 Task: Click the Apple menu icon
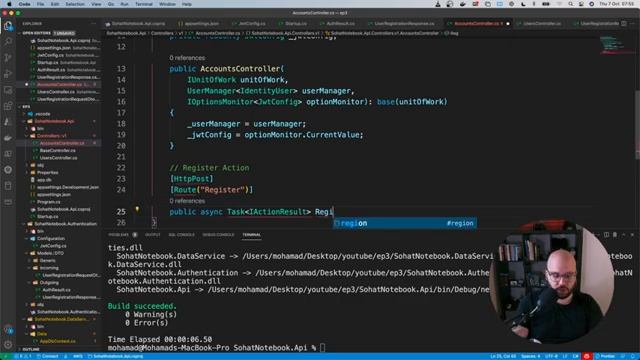(9, 4)
